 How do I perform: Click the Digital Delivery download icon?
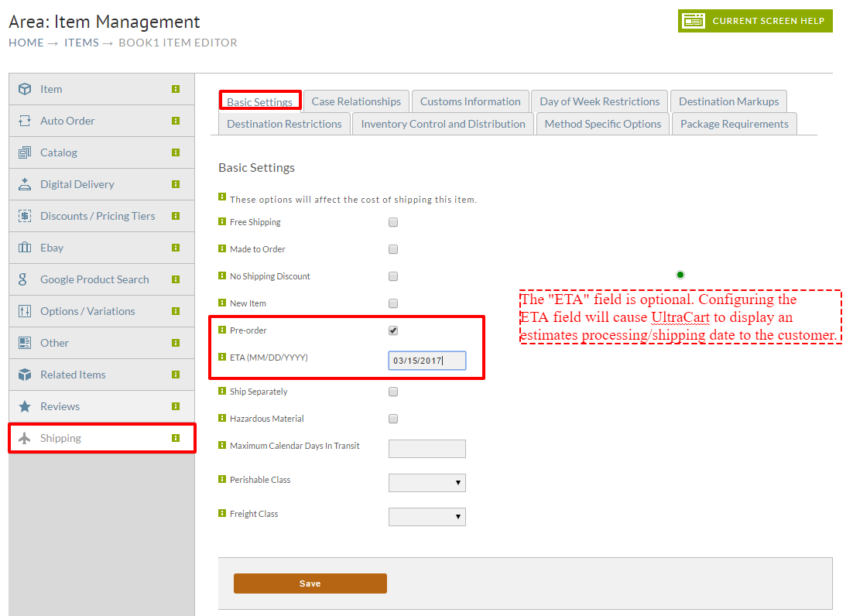pos(25,184)
